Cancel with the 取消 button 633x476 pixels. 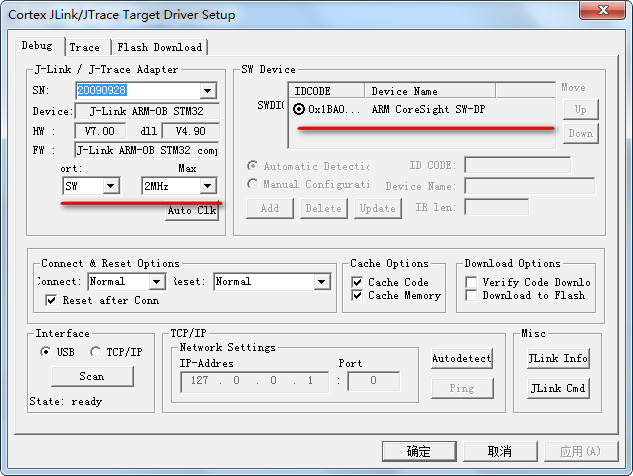click(500, 451)
